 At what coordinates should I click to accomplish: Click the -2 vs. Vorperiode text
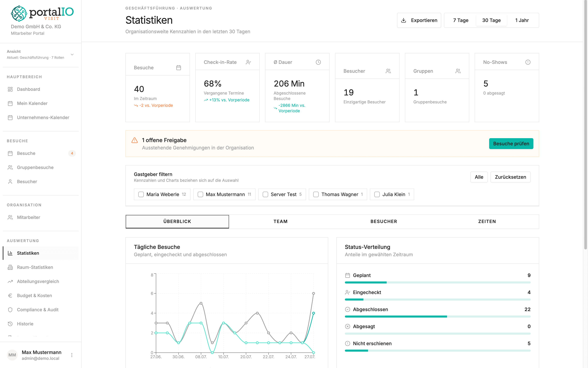[x=156, y=105]
